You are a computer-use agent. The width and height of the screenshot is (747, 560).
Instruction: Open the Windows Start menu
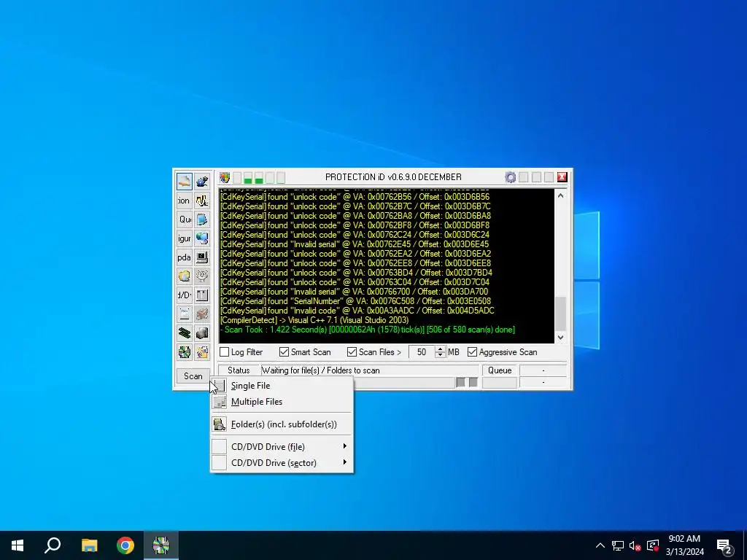(x=18, y=545)
